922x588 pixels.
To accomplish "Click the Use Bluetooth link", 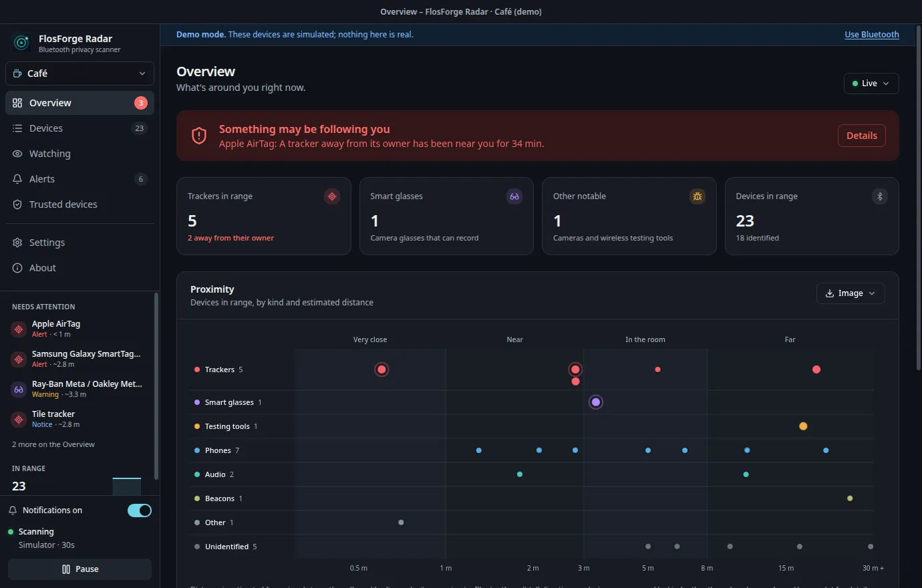I will tap(872, 35).
